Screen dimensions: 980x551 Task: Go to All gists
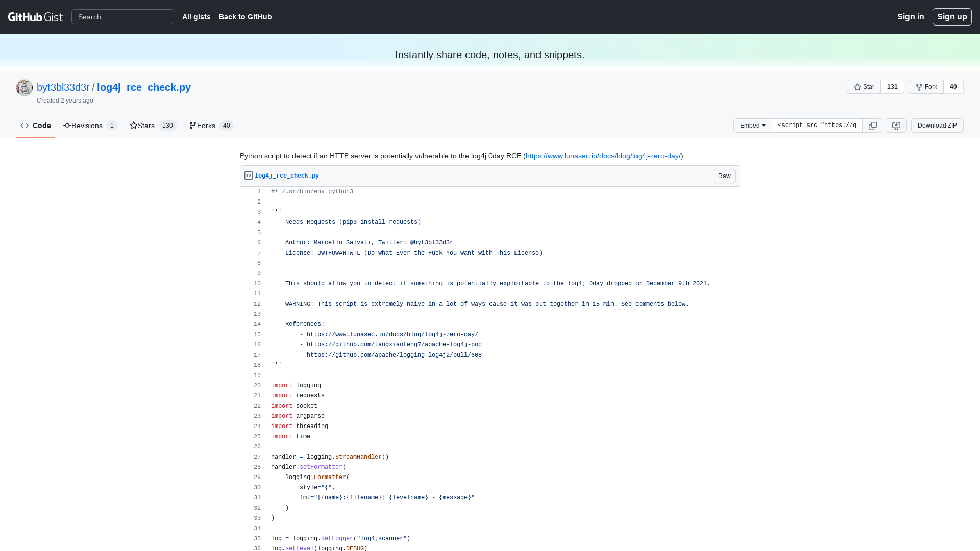click(x=196, y=17)
